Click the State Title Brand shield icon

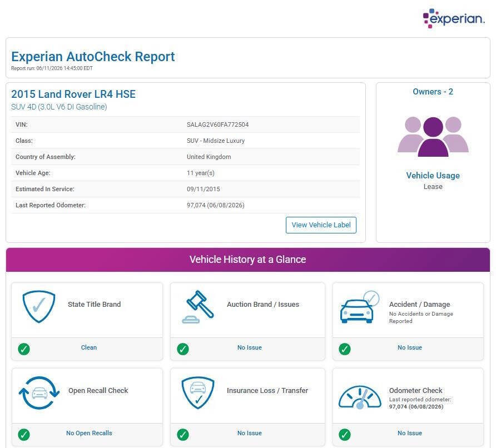tap(39, 306)
